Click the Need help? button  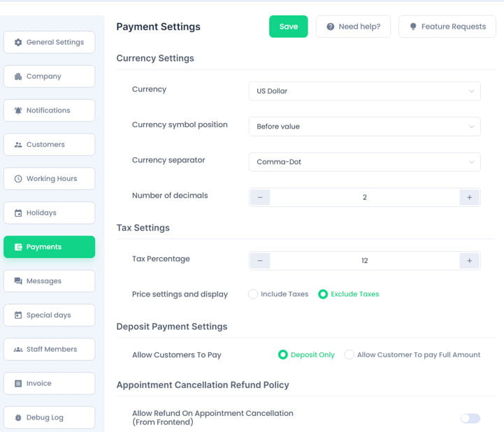tap(353, 27)
